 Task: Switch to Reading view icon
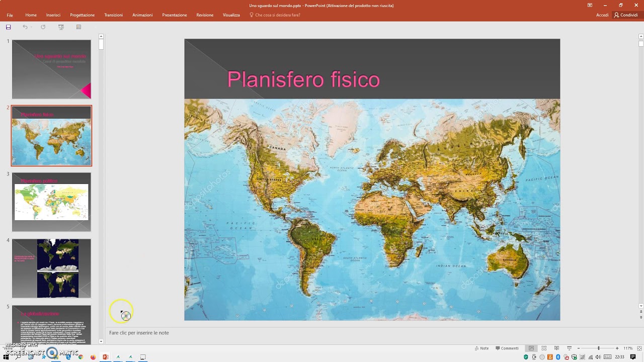(556, 348)
